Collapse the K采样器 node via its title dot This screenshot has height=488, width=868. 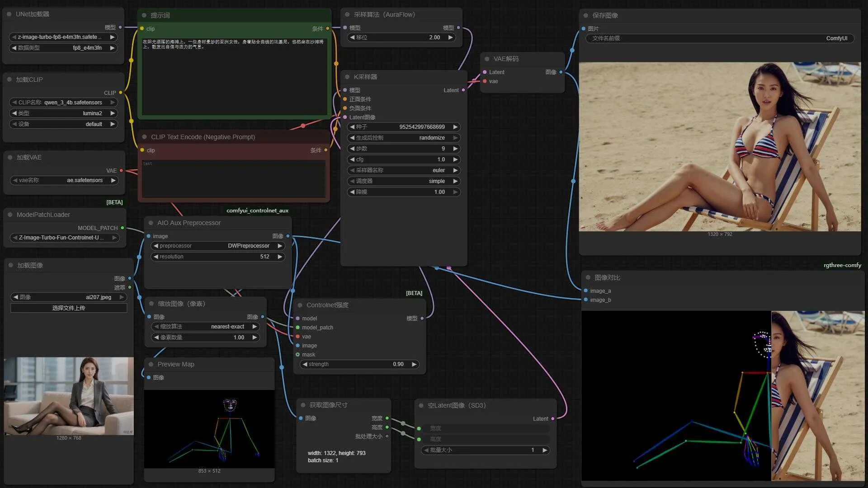point(347,77)
